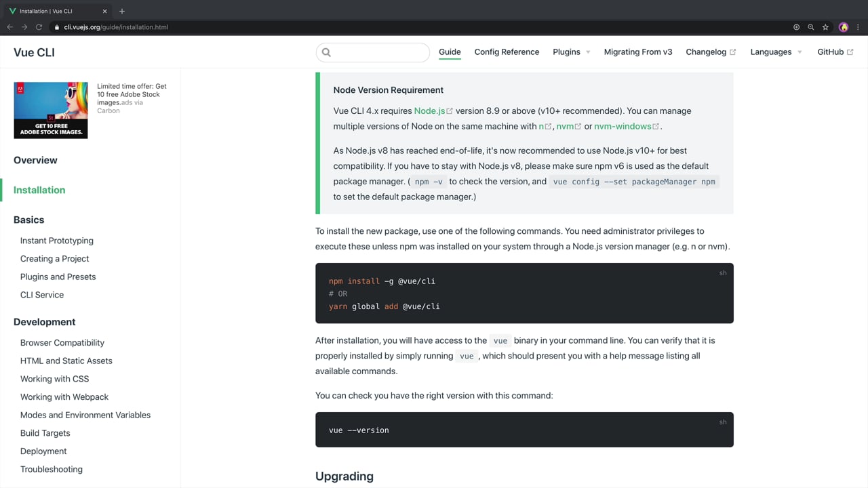Screen dimensions: 868x488
Task: Open CLI Service in sidebar
Action: click(x=42, y=295)
